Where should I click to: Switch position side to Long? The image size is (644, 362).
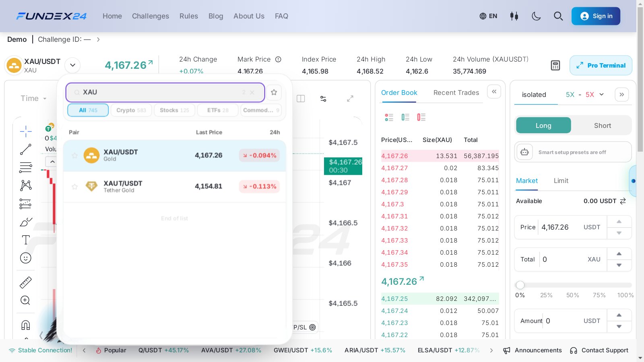543,125
